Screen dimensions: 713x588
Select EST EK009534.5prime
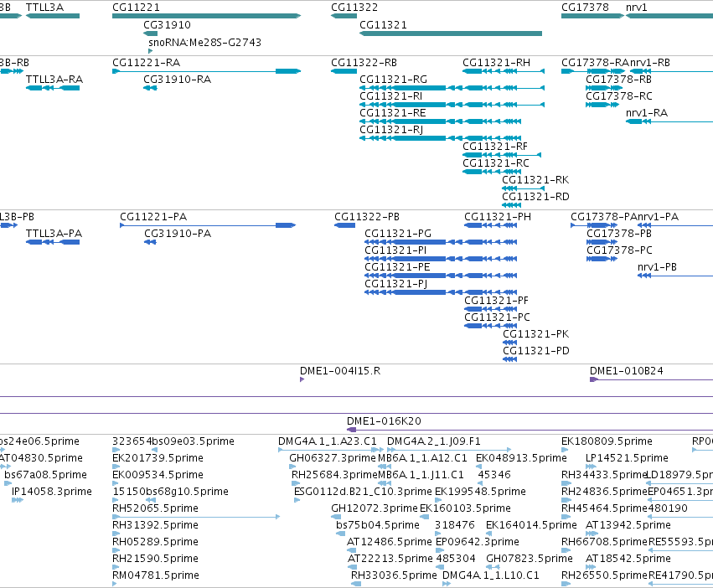pyautogui.click(x=158, y=475)
